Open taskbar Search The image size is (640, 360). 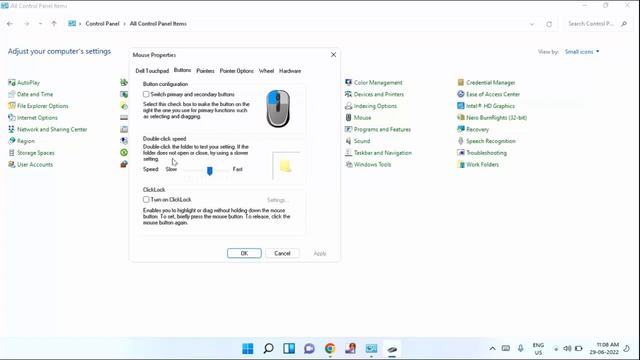[x=269, y=349]
